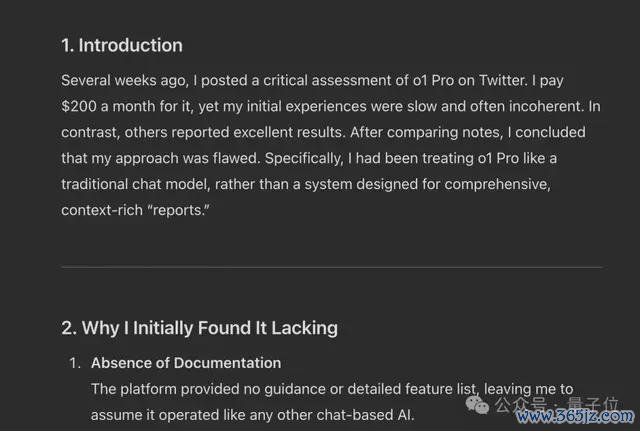640x431 pixels.
Task: Click list number before 'Absence of Documentation'
Action: pos(75,363)
